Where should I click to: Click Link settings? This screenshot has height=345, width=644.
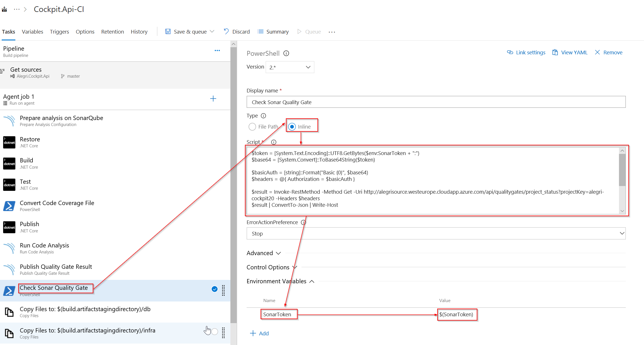[526, 52]
